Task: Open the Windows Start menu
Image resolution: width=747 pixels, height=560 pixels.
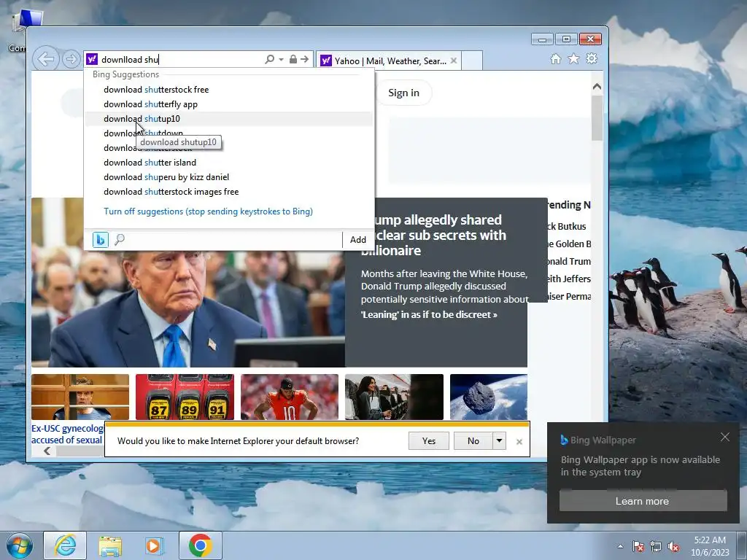Action: coord(19,545)
